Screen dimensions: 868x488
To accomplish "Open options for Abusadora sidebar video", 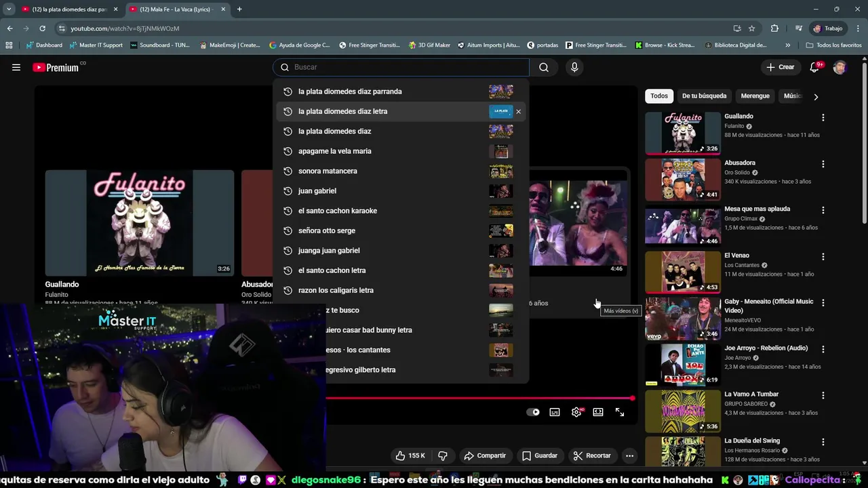I will 823,164.
